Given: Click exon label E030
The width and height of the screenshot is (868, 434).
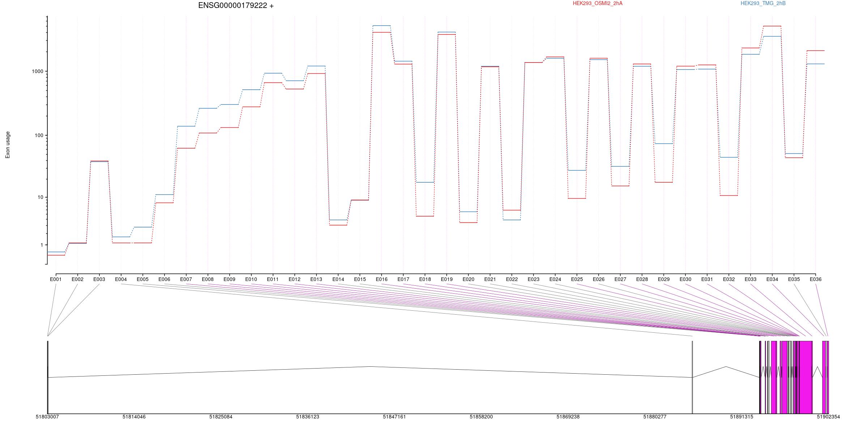Looking at the screenshot, I should (x=685, y=279).
